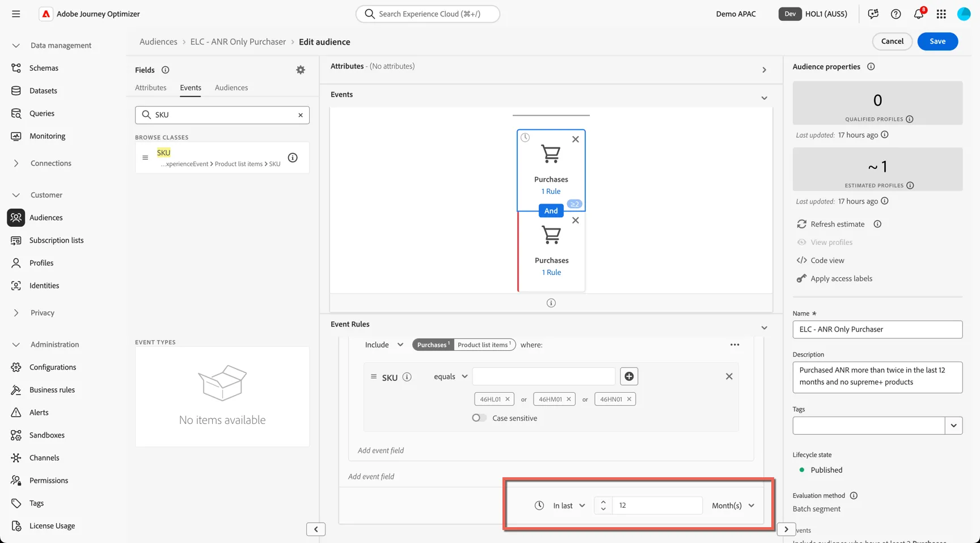
Task: Remove the second Purchases event card
Action: [x=576, y=220]
